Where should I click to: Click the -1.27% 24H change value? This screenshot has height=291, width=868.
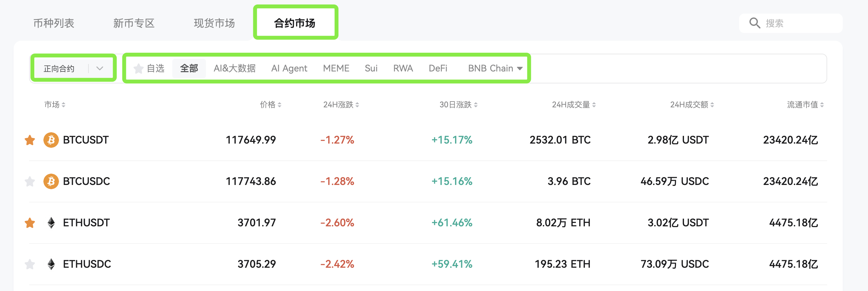[337, 140]
